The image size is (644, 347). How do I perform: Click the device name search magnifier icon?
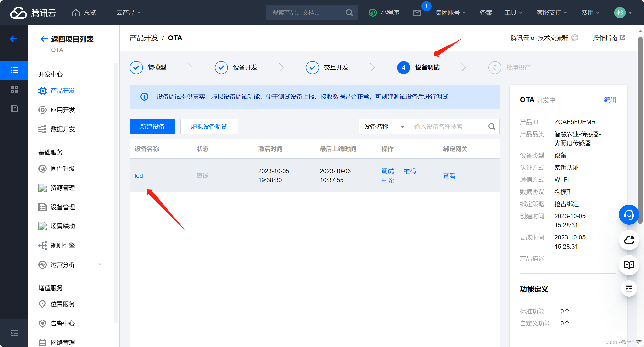[x=492, y=127]
